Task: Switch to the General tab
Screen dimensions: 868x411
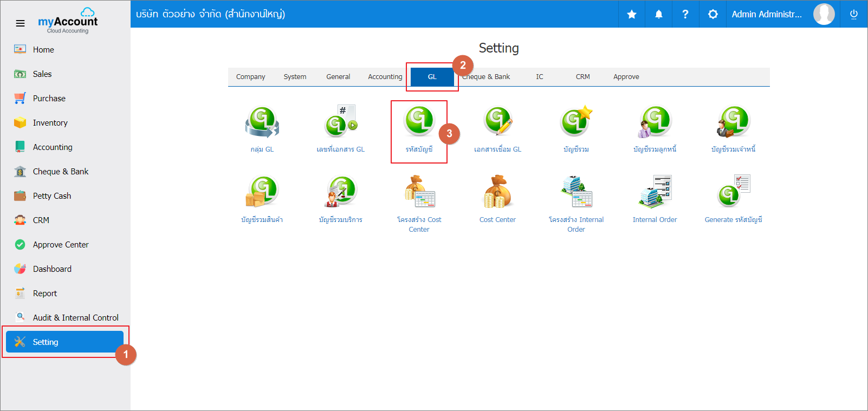Action: (x=338, y=77)
